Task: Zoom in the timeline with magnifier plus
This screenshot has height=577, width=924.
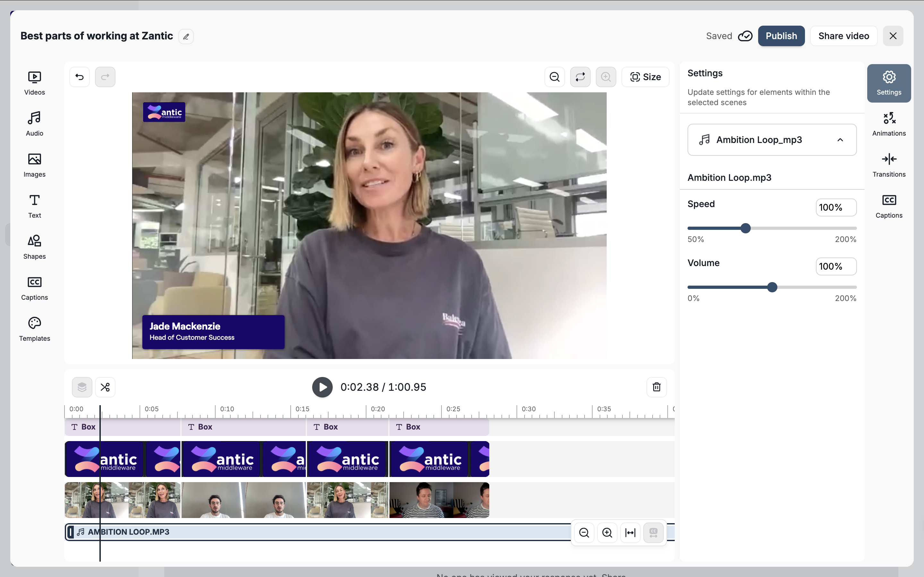Action: coord(607,532)
